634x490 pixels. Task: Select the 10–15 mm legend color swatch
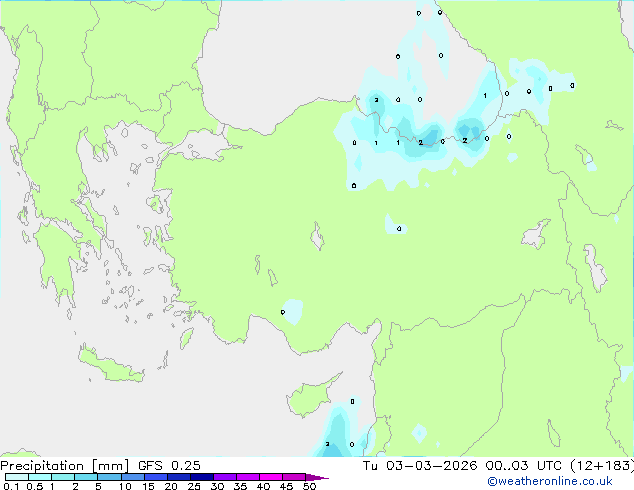click(132, 477)
